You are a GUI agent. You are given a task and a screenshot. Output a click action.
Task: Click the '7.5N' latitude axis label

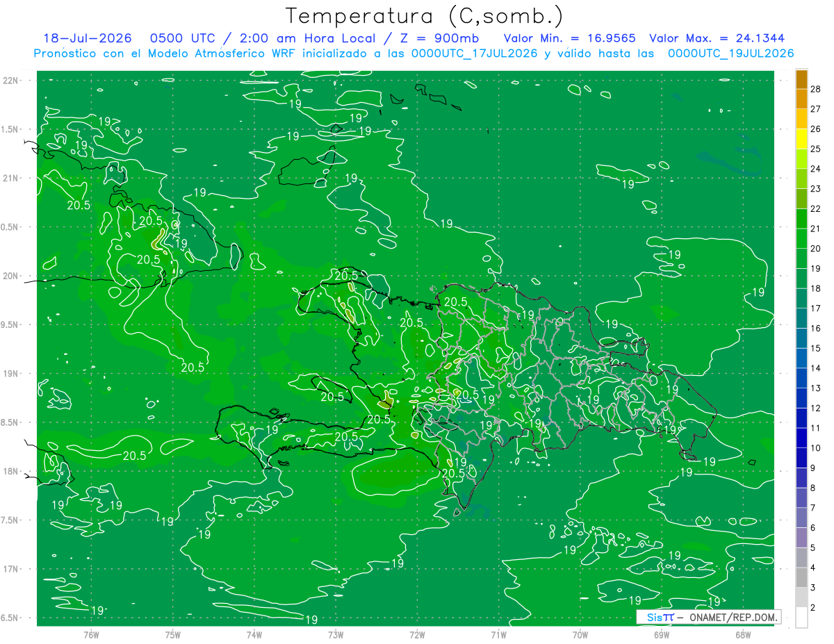coord(9,521)
